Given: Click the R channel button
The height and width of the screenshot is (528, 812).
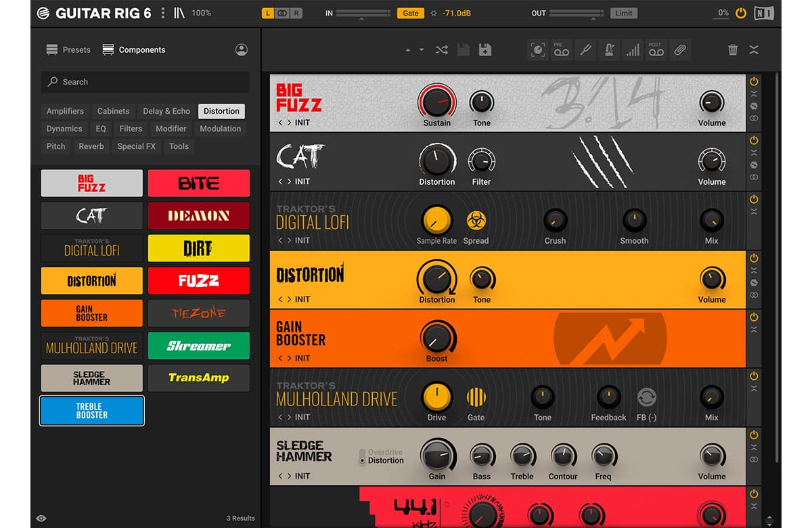Looking at the screenshot, I should 296,13.
